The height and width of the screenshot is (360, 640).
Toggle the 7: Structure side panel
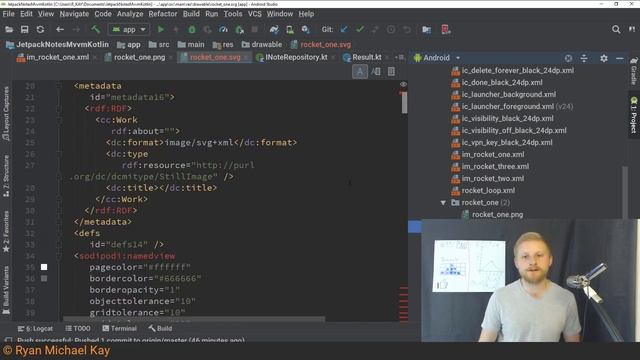pos(6,176)
